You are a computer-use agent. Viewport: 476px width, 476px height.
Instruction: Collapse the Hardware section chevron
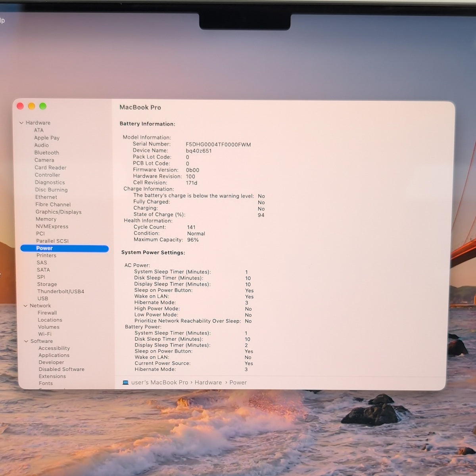(21, 123)
